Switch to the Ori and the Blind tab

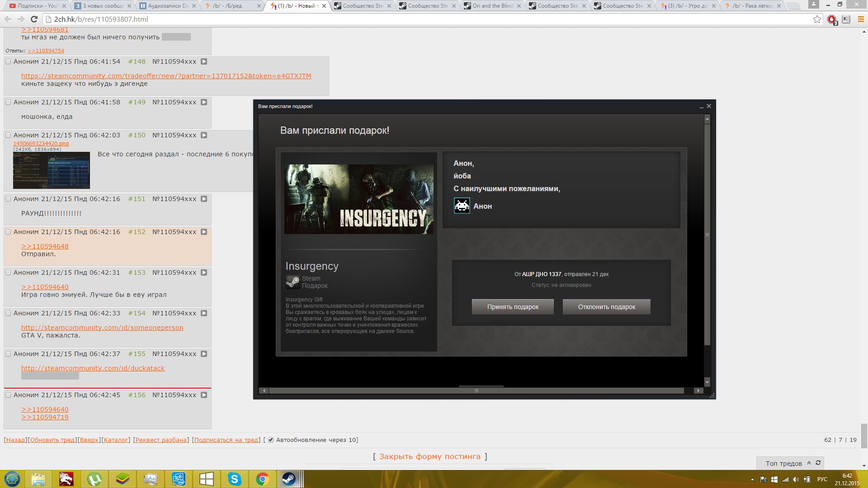click(492, 6)
